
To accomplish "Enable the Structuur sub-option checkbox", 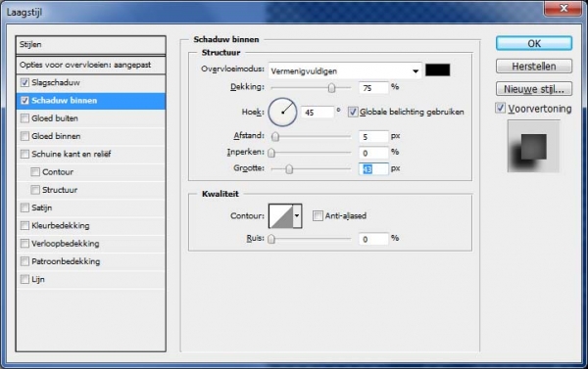I will (35, 190).
